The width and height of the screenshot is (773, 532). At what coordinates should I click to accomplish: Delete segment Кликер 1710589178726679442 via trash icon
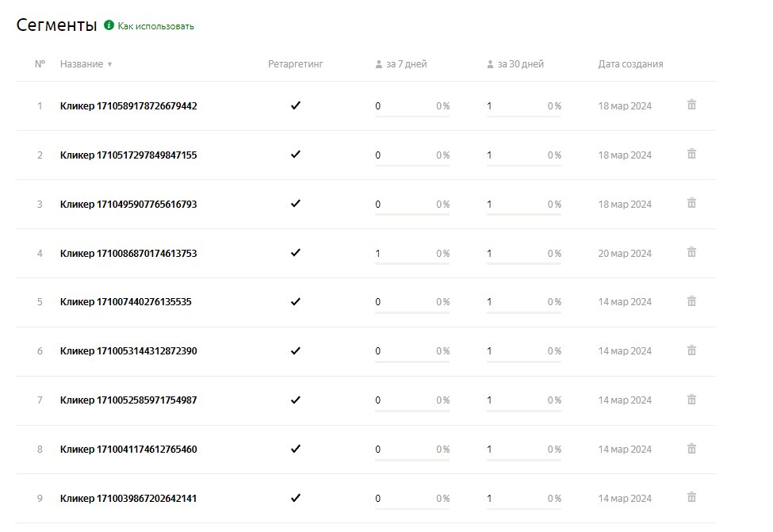tap(691, 105)
